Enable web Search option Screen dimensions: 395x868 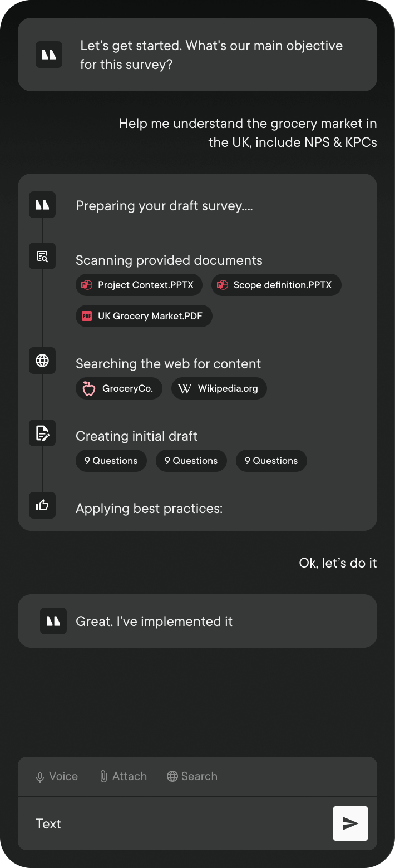pos(192,776)
